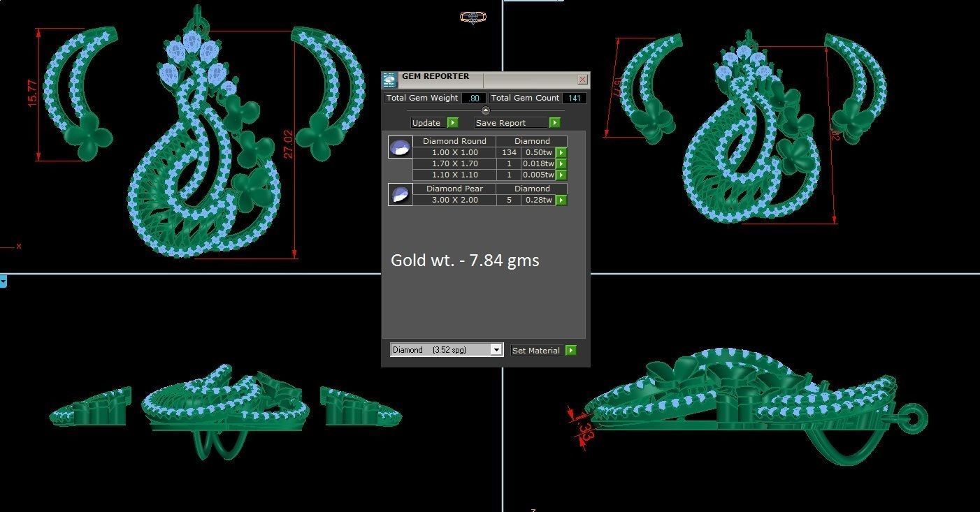
Task: Click the Save Report button
Action: click(512, 123)
